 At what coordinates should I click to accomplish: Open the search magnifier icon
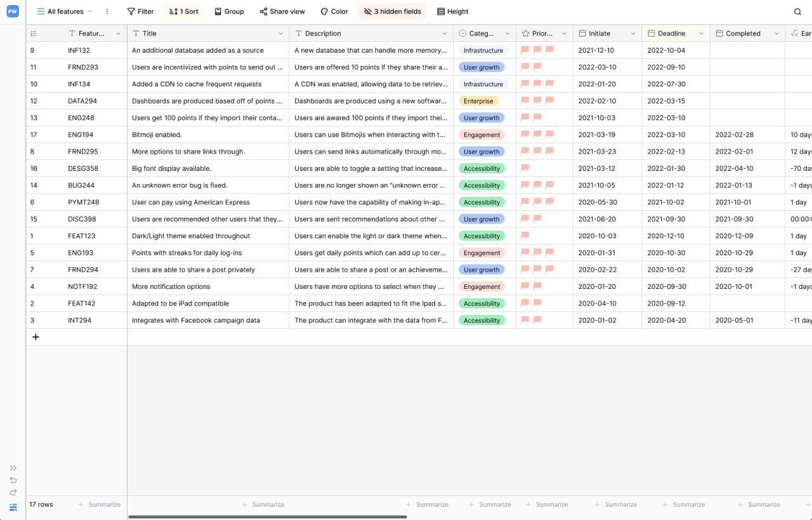[797, 11]
